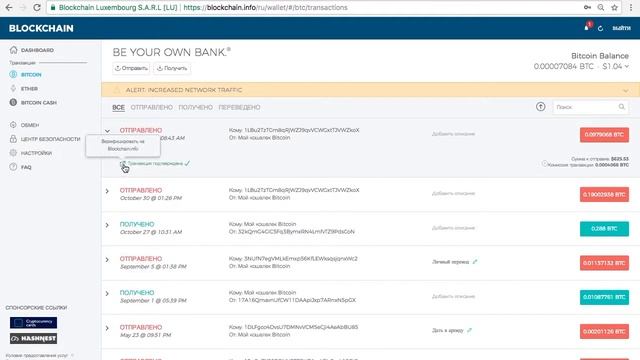
Task: Switch to the Получено (Received) tab
Action: point(196,107)
